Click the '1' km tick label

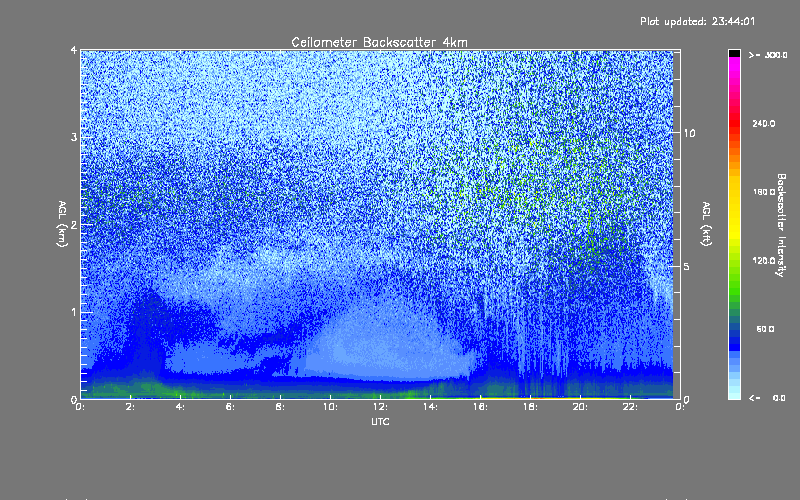click(74, 312)
